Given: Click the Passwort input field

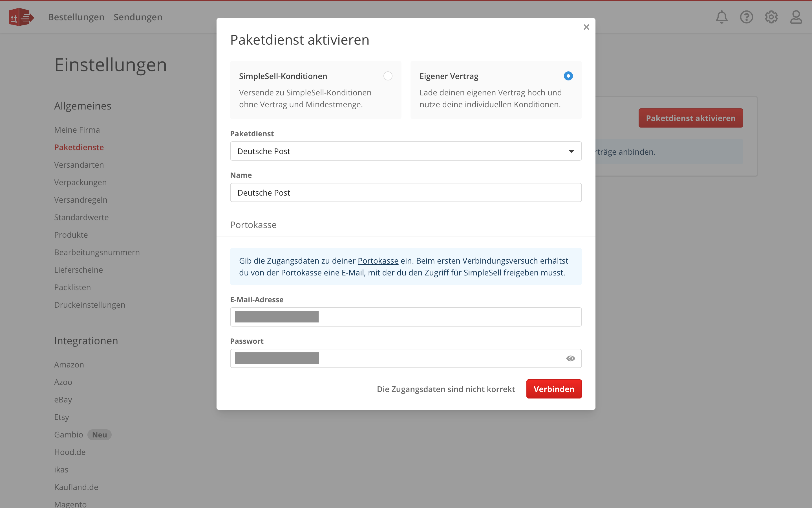Looking at the screenshot, I should click(406, 358).
